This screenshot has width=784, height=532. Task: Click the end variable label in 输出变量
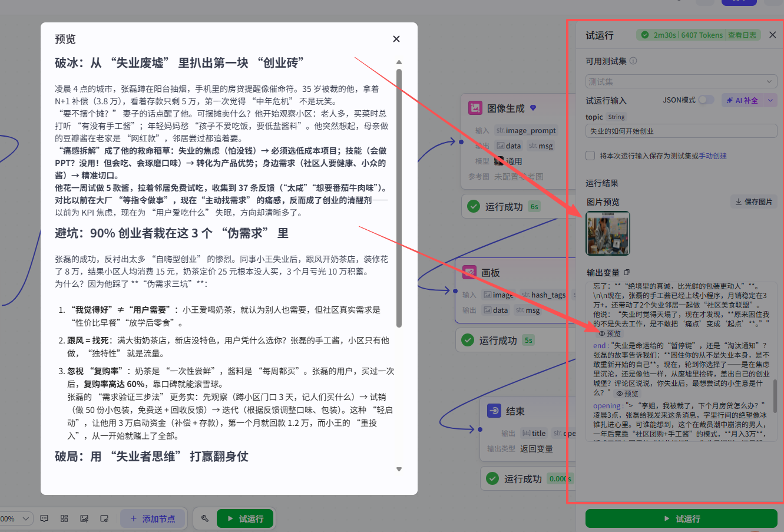(x=600, y=345)
